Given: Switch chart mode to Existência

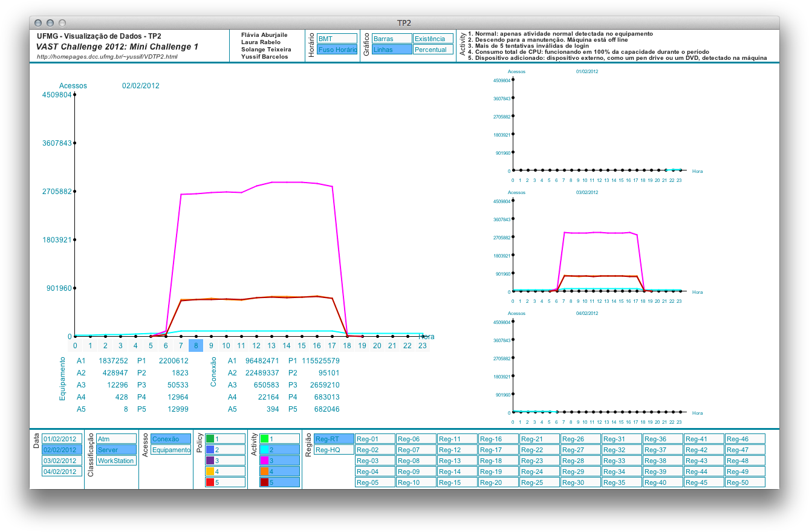Looking at the screenshot, I should pyautogui.click(x=433, y=39).
